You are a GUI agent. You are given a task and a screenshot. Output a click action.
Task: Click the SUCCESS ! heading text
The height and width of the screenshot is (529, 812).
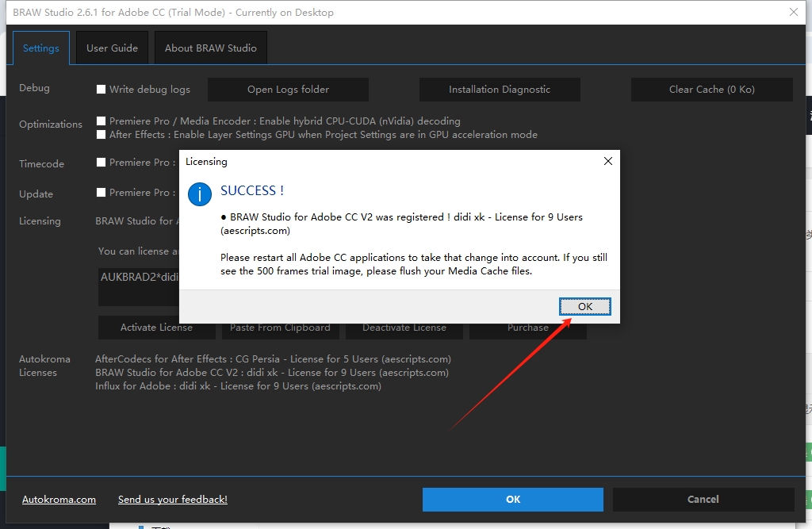point(252,190)
